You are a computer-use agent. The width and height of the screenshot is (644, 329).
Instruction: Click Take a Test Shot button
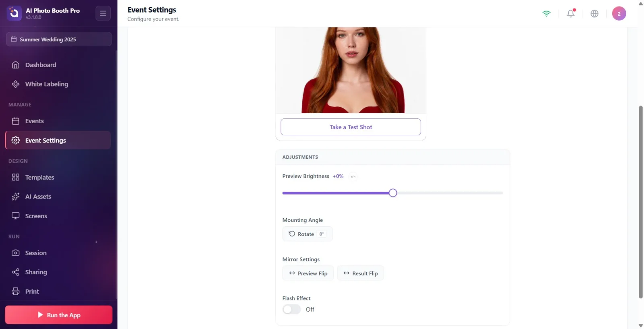point(351,127)
